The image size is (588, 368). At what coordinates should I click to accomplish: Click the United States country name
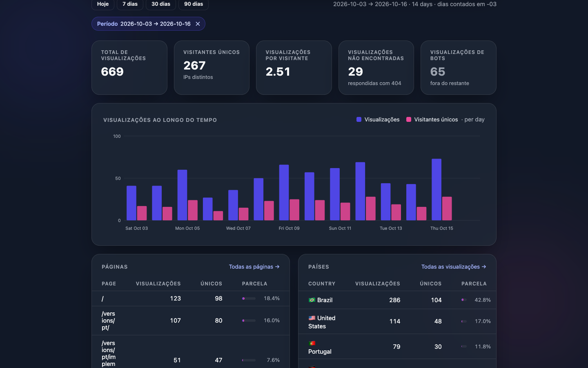(x=322, y=322)
